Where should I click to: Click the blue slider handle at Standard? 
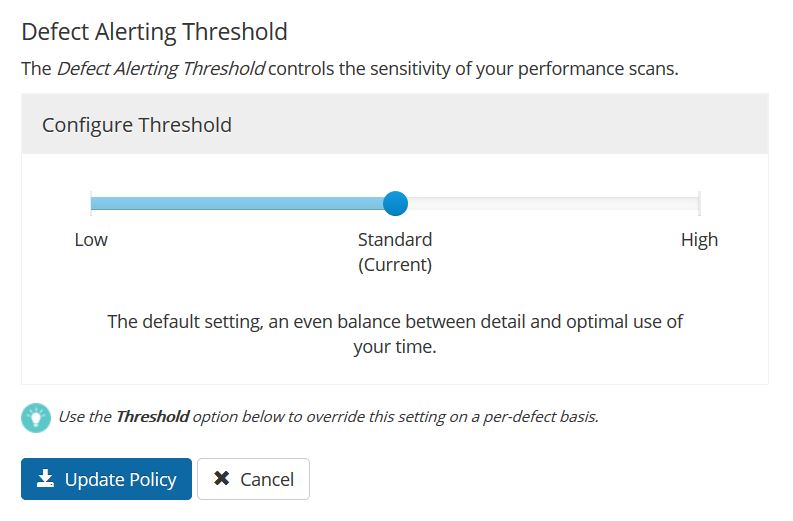click(395, 203)
